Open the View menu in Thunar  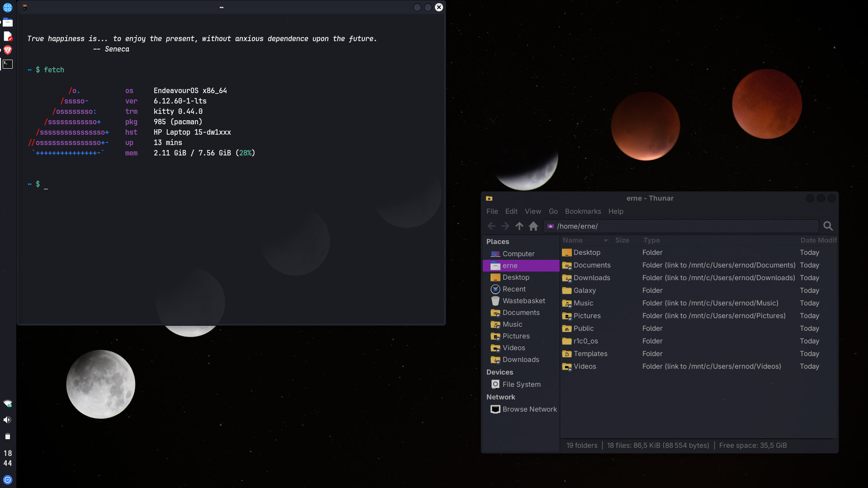tap(533, 211)
